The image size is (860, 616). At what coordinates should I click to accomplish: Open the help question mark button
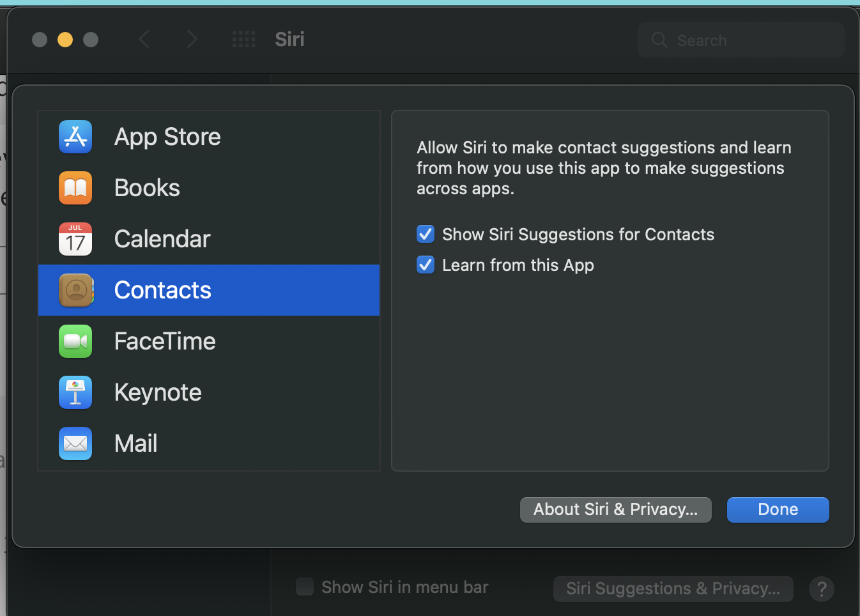pos(822,589)
